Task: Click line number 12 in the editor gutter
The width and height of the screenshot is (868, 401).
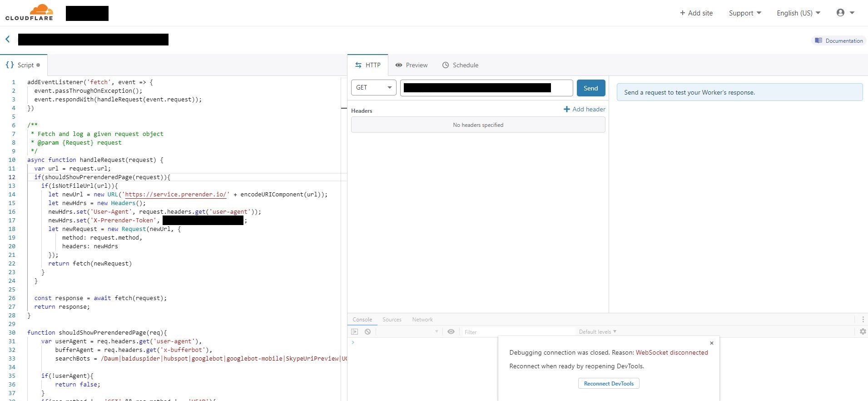Action: [x=12, y=177]
